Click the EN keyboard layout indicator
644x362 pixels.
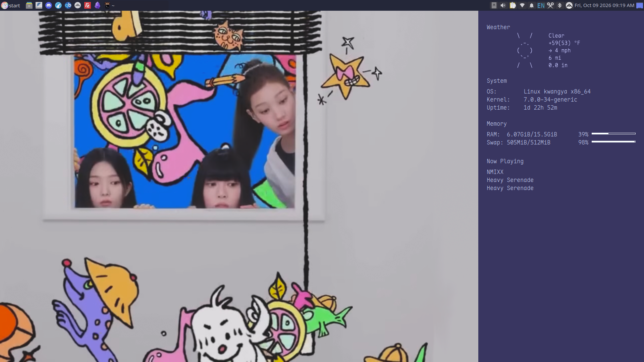pos(541,5)
